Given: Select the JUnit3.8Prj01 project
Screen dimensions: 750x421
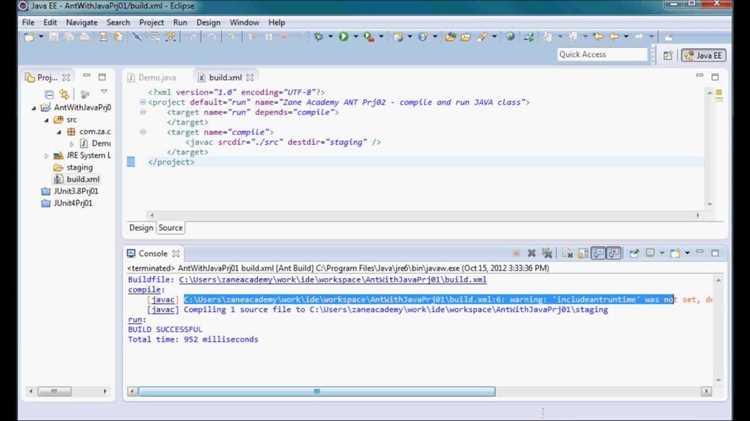Looking at the screenshot, I should 76,191.
